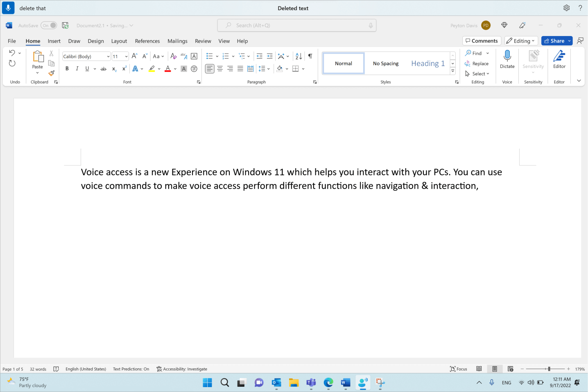Select the Format Painter
588x392 pixels.
[x=51, y=73]
